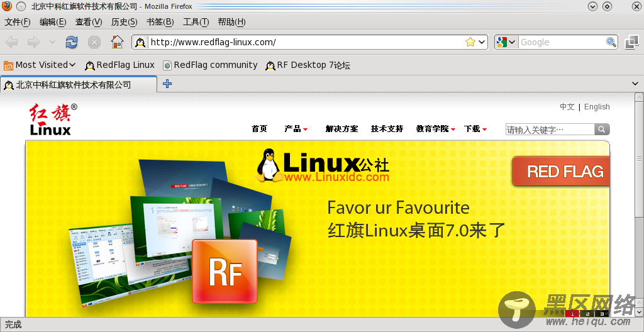Click the 完成 status bar text

pyautogui.click(x=13, y=324)
